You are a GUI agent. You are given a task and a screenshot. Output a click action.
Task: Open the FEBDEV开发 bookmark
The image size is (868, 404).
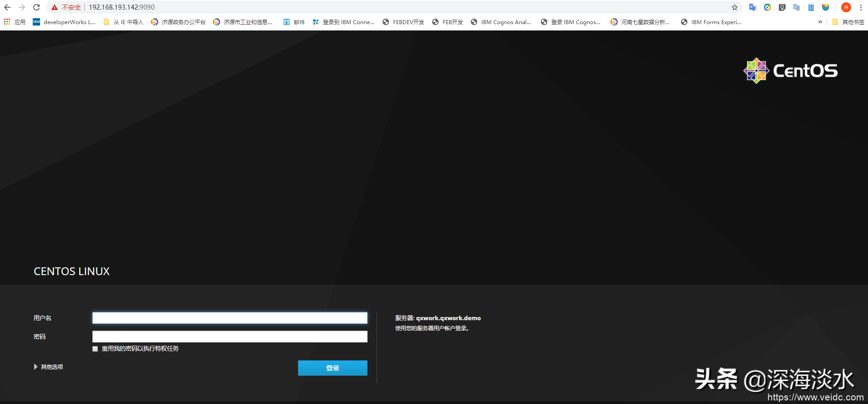coord(404,22)
